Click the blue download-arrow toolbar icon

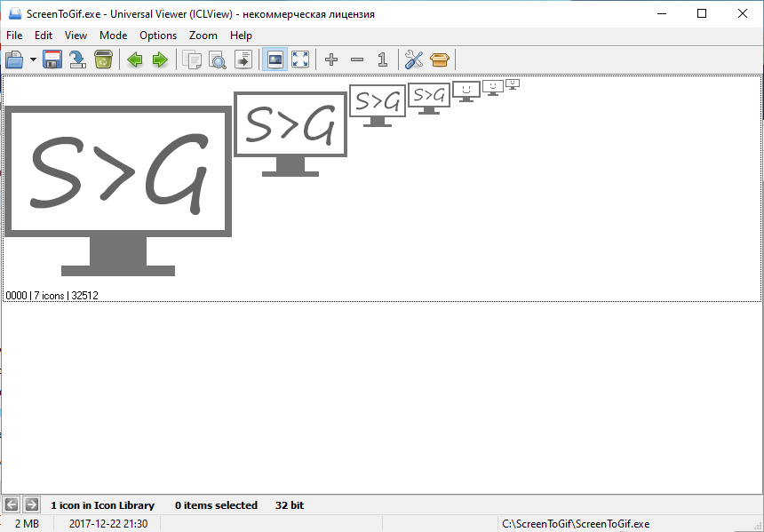pyautogui.click(x=77, y=60)
